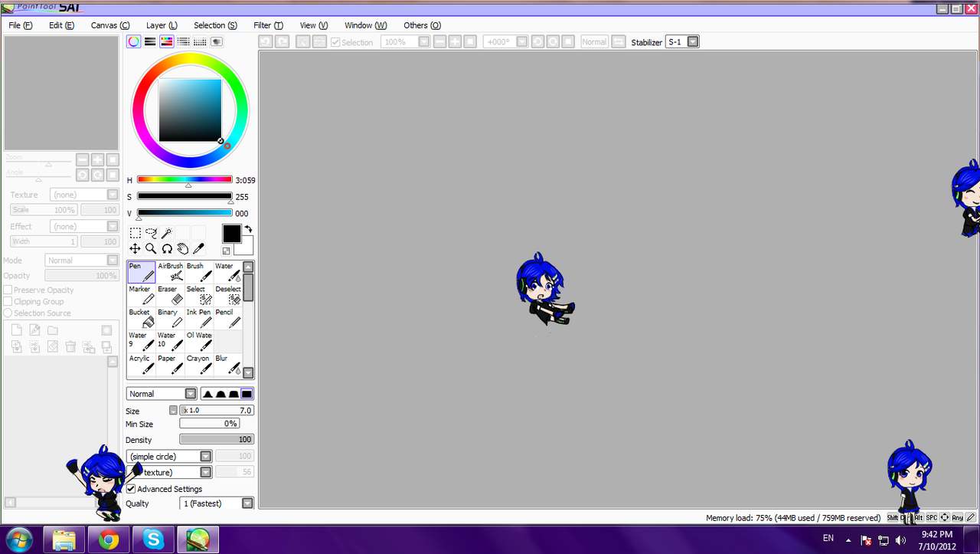Choose the eyedropper color picker tool
The height and width of the screenshot is (554, 980).
click(198, 248)
